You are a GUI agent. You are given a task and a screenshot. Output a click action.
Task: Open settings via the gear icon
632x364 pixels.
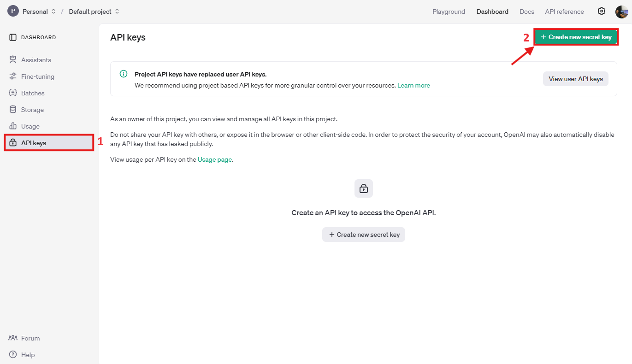(602, 12)
